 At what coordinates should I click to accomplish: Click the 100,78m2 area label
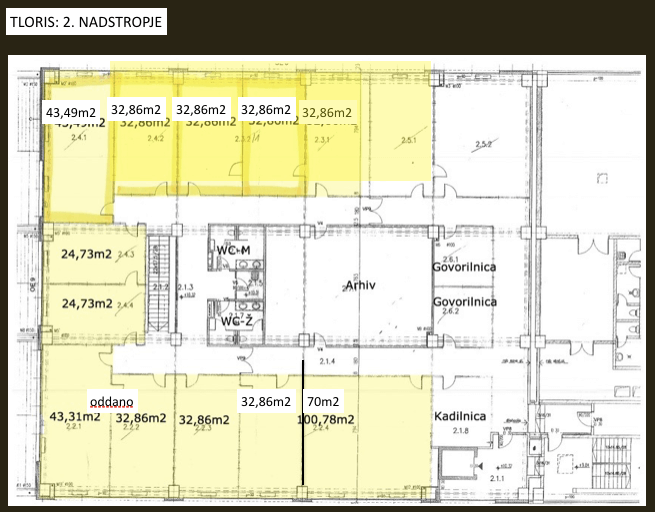tap(326, 419)
